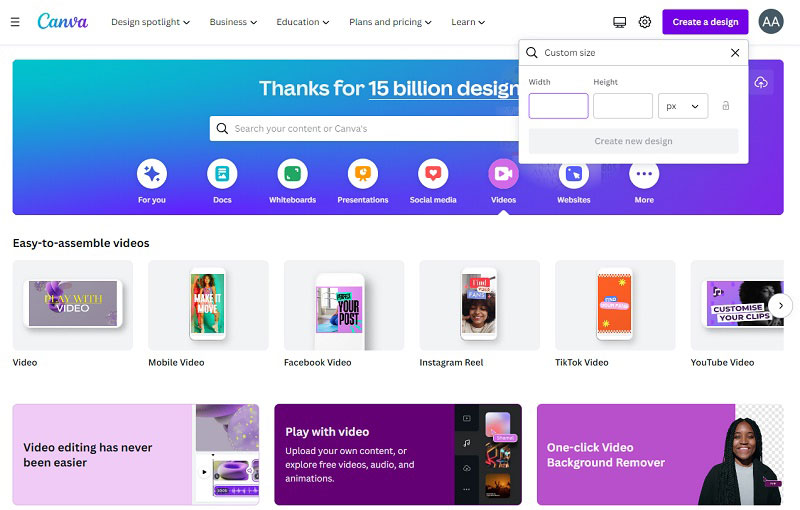
Task: Open the TikTok Video thumbnail
Action: tap(615, 305)
